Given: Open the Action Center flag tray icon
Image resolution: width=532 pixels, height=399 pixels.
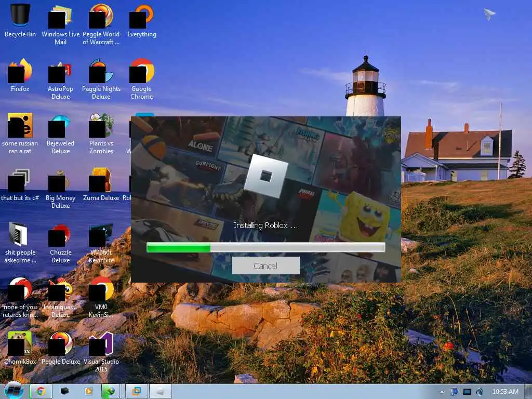Looking at the screenshot, I should coord(454,392).
